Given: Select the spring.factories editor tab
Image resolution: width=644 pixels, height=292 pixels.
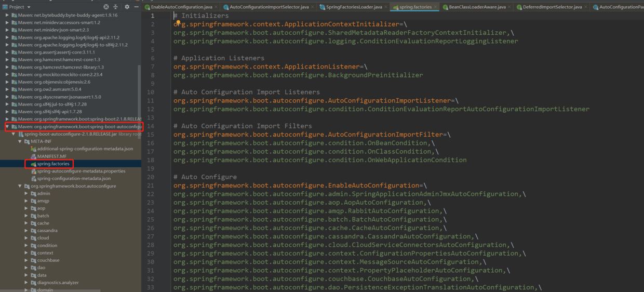Looking at the screenshot, I should [x=415, y=7].
